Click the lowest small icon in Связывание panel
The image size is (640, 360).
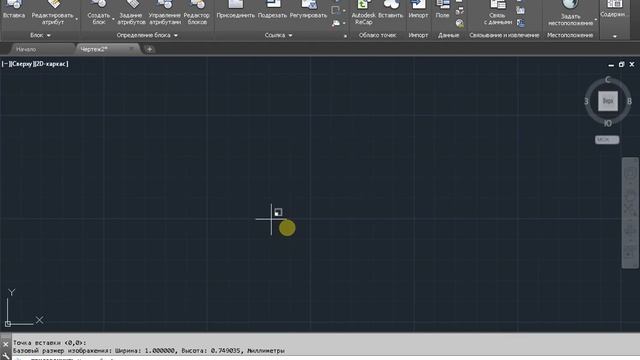pos(521,23)
